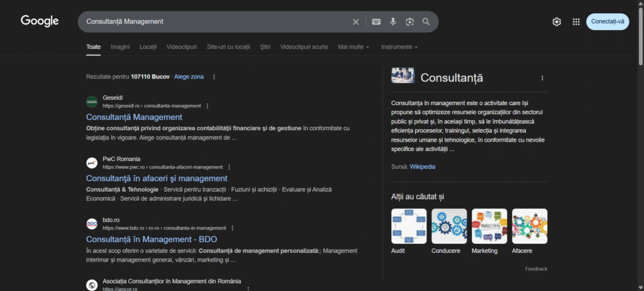Open Consultanță în afaceri și management link
Image resolution: width=644 pixels, height=291 pixels.
point(157,178)
